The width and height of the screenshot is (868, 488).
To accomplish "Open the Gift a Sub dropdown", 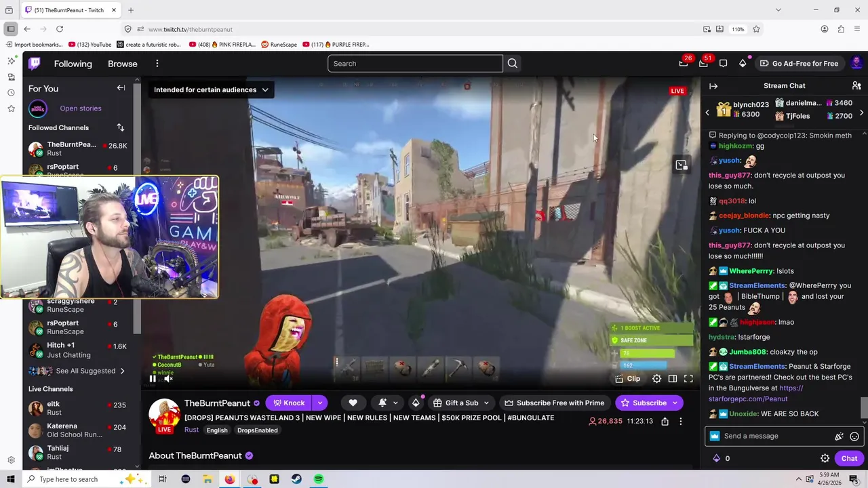I will (462, 403).
